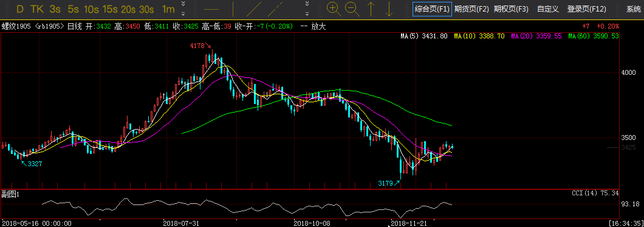Click the 3500 price axis label
The width and height of the screenshot is (644, 227).
click(x=628, y=138)
